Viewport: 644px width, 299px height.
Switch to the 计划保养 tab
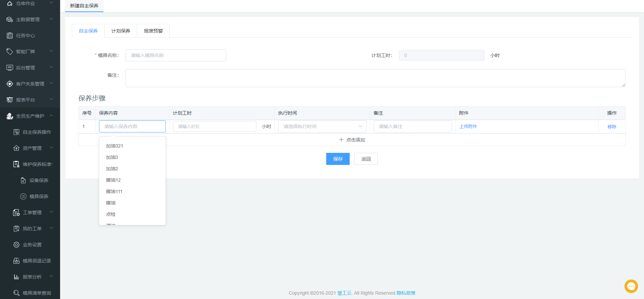120,31
